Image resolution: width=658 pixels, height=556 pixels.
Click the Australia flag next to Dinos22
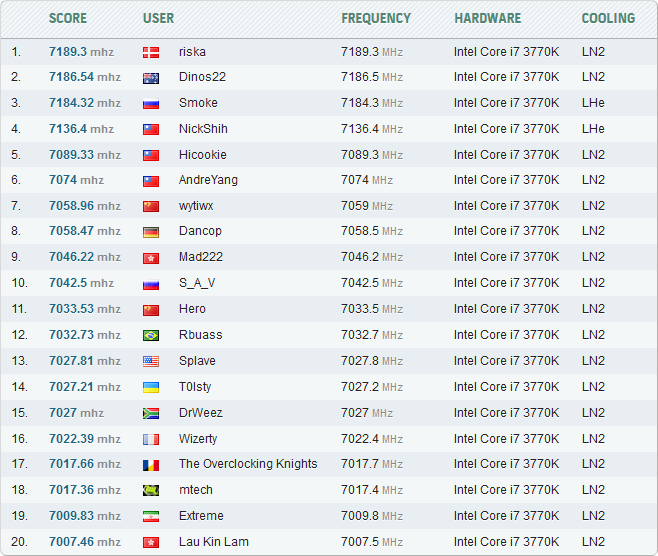click(x=151, y=78)
